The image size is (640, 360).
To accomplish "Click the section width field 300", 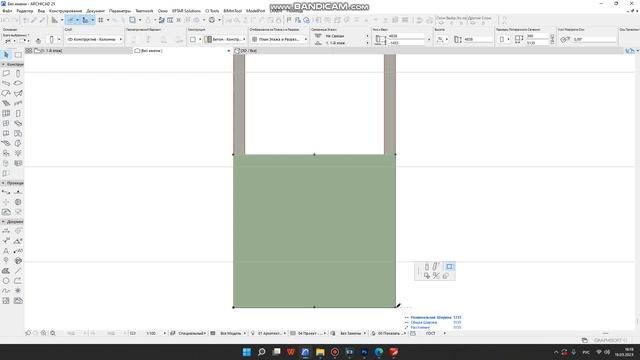I will 537,36.
